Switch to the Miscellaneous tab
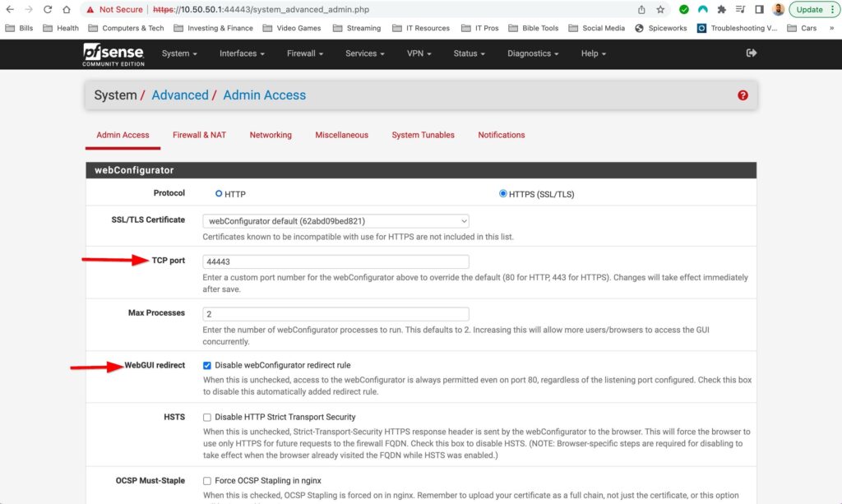Screen dimensions: 842x504 (341, 136)
